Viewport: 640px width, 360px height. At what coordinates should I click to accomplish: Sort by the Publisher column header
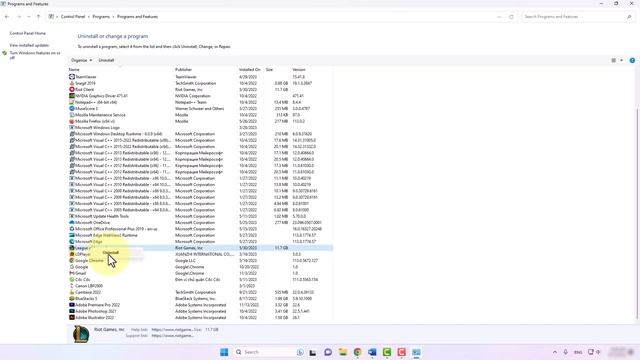183,70
